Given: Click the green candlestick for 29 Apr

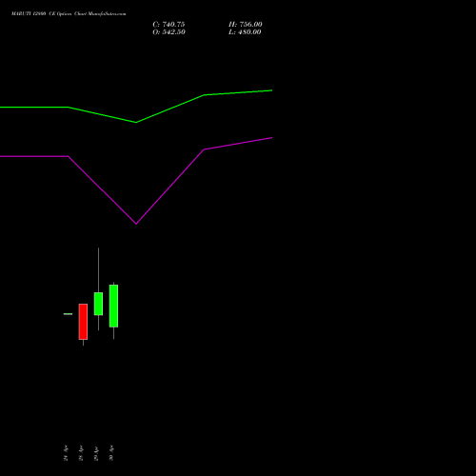Looking at the screenshot, I should (98, 304).
